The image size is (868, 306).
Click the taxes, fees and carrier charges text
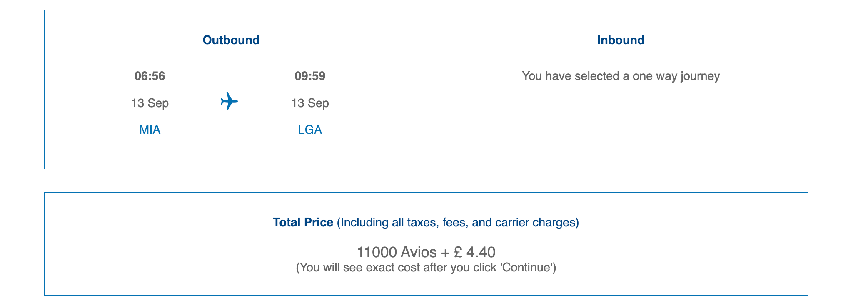457,222
